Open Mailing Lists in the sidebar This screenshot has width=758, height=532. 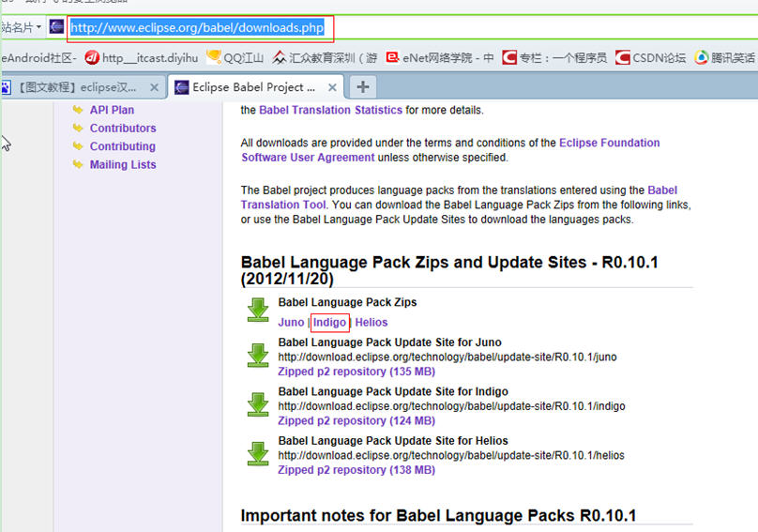click(x=122, y=164)
